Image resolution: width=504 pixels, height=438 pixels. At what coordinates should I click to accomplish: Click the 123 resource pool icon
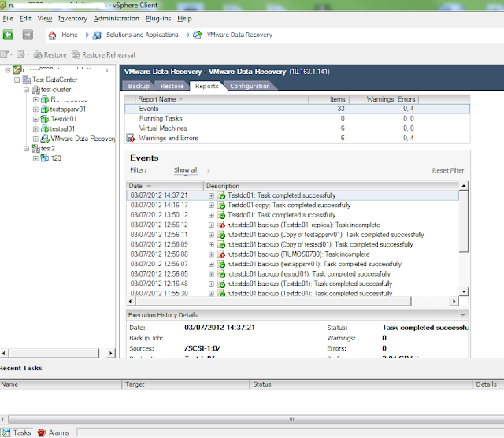45,158
